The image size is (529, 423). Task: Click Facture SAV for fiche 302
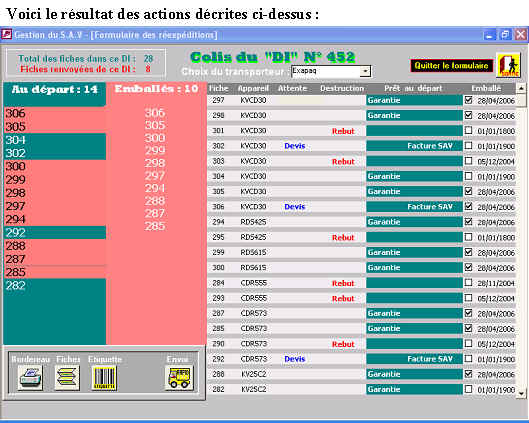429,146
